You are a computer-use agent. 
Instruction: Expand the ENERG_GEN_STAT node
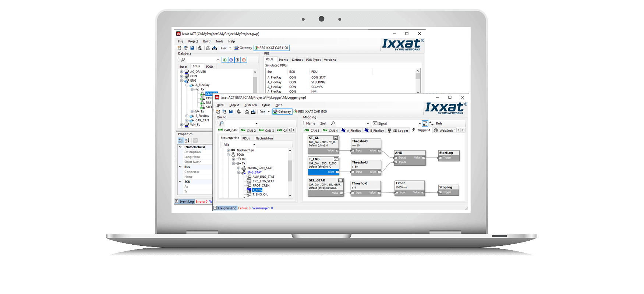pyautogui.click(x=238, y=168)
